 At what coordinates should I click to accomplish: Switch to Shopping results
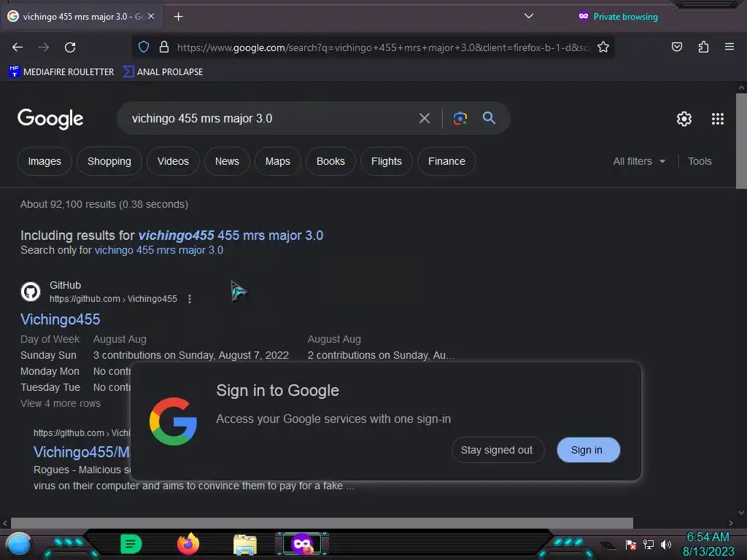coord(109,161)
